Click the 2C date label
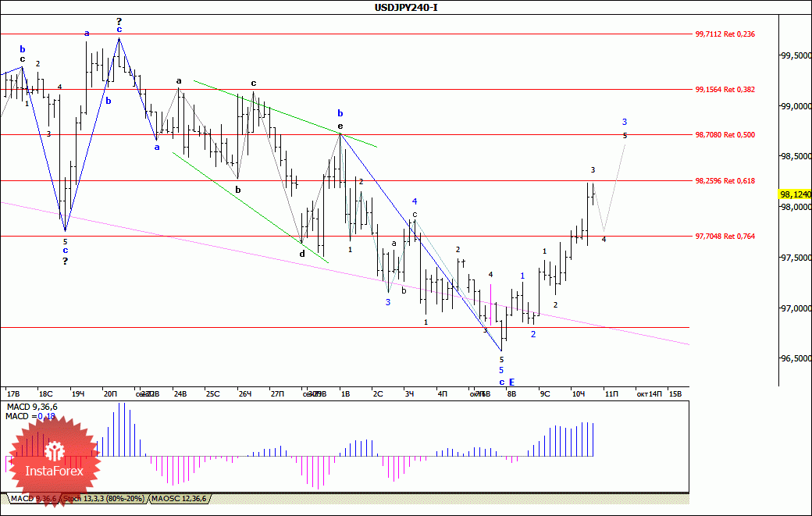Screen dimensions: 812x516 [378, 394]
